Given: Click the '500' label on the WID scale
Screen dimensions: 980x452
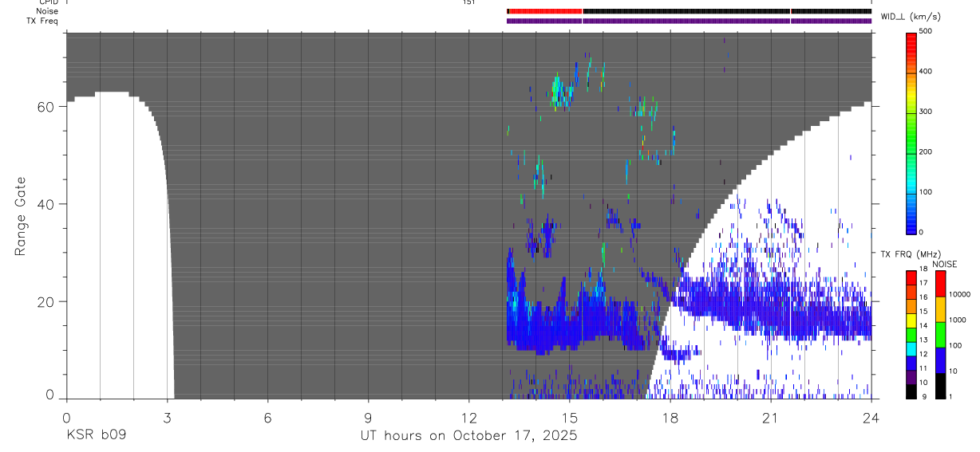Looking at the screenshot, I should pos(927,32).
